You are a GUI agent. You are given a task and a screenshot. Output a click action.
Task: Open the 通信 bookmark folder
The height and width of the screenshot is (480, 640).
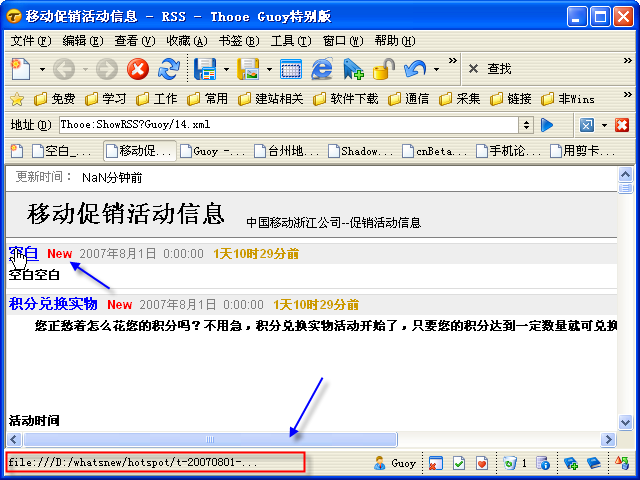[x=409, y=99]
